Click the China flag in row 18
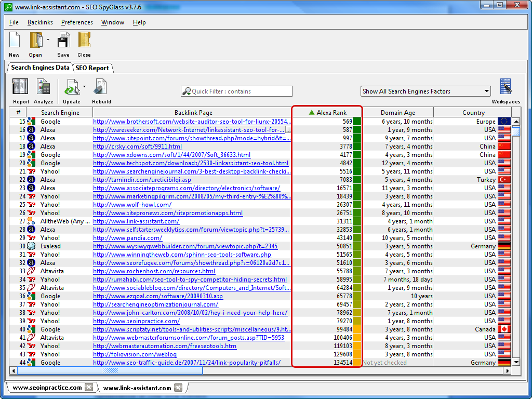This screenshot has width=532, height=399. click(x=504, y=147)
